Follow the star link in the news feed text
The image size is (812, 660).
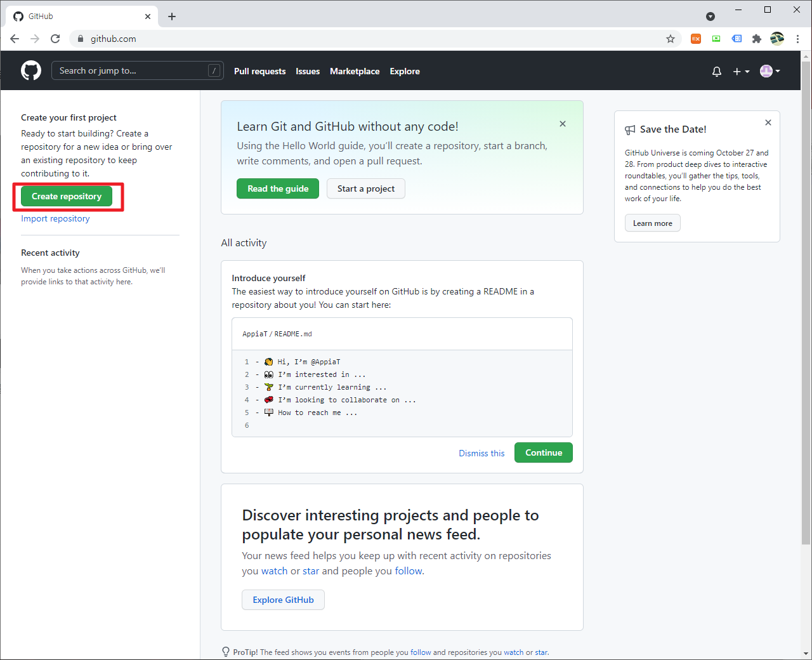coord(311,571)
